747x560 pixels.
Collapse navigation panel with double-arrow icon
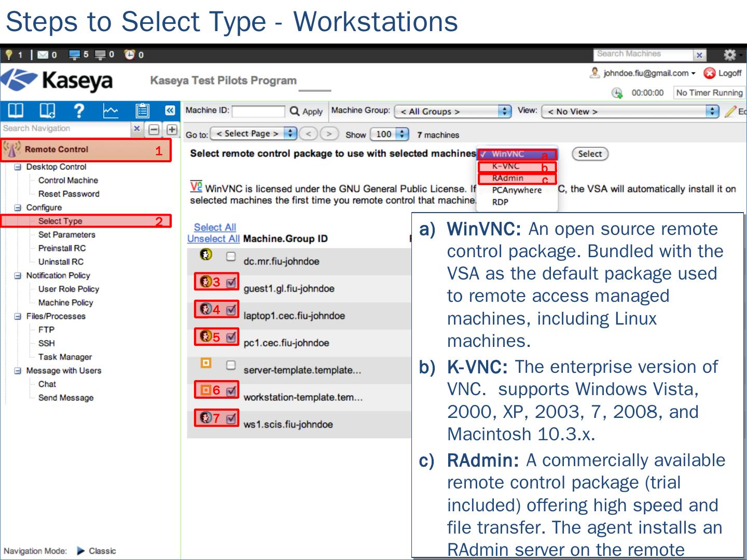[170, 110]
